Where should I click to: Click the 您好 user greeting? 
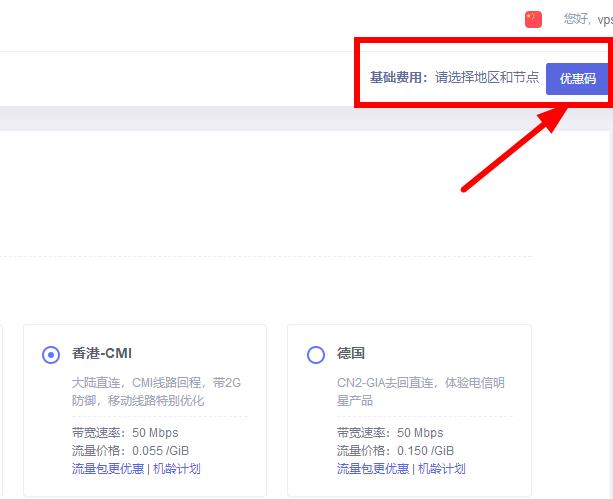(588, 19)
